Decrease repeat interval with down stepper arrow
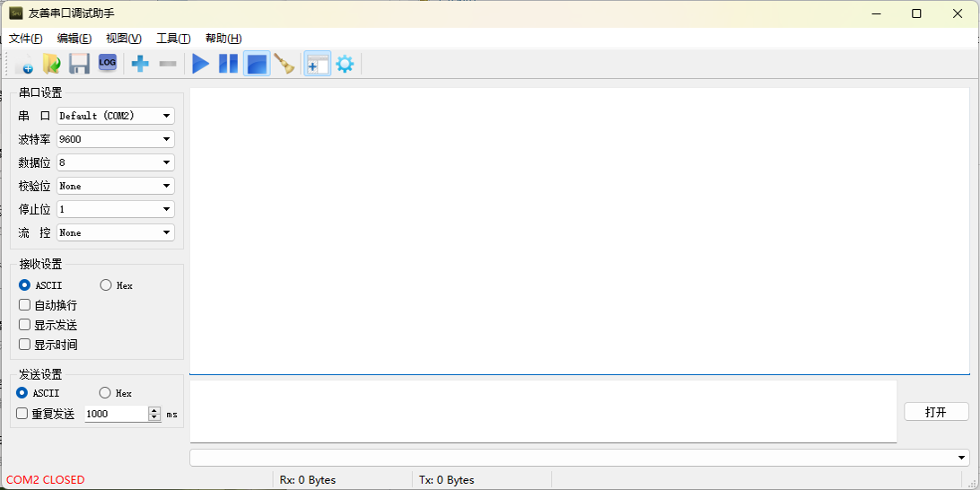Viewport: 980px width, 490px height. [154, 417]
